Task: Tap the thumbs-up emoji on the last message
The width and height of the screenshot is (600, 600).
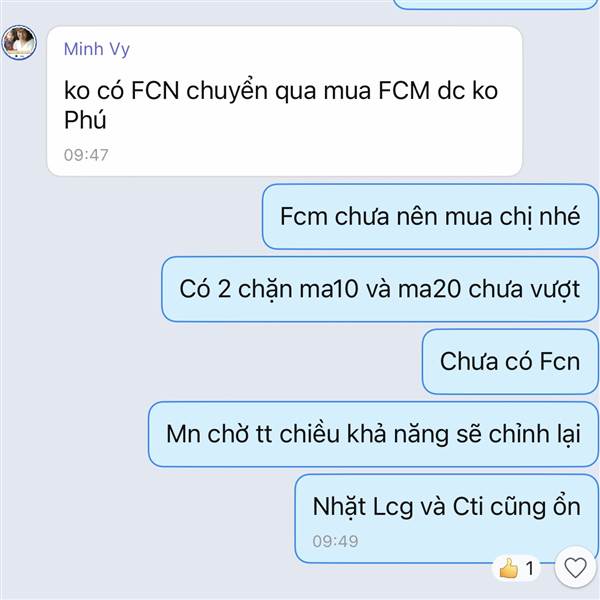Action: (x=509, y=568)
